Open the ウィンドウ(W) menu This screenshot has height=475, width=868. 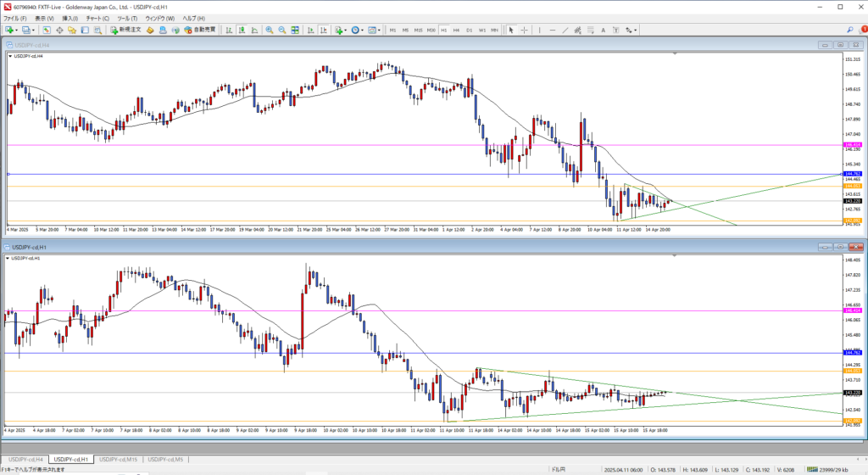coord(160,19)
